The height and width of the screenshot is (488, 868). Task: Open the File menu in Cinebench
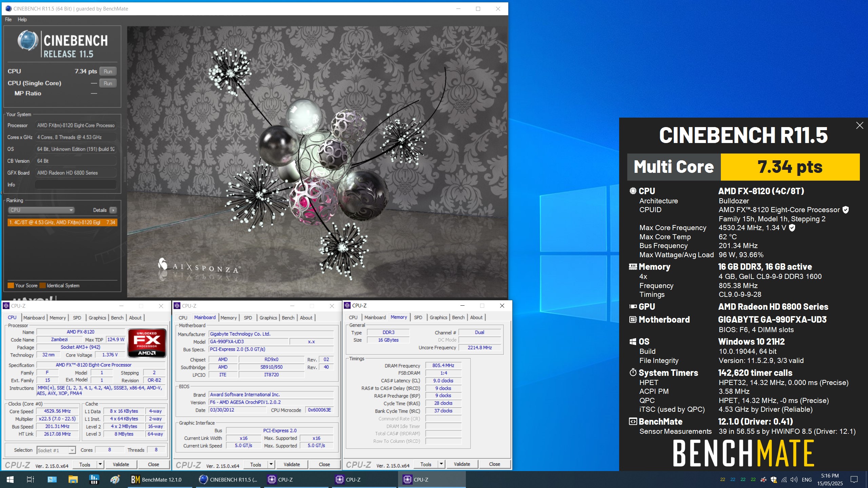coord(8,19)
